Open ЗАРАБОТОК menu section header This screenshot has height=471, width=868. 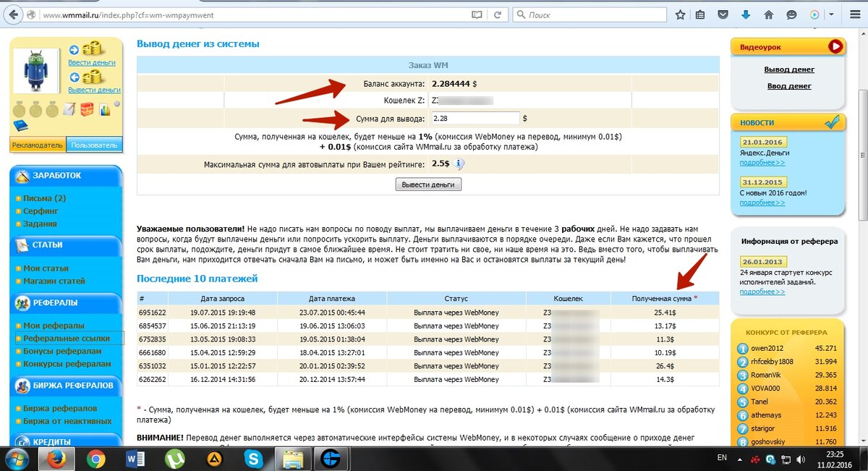67,176
